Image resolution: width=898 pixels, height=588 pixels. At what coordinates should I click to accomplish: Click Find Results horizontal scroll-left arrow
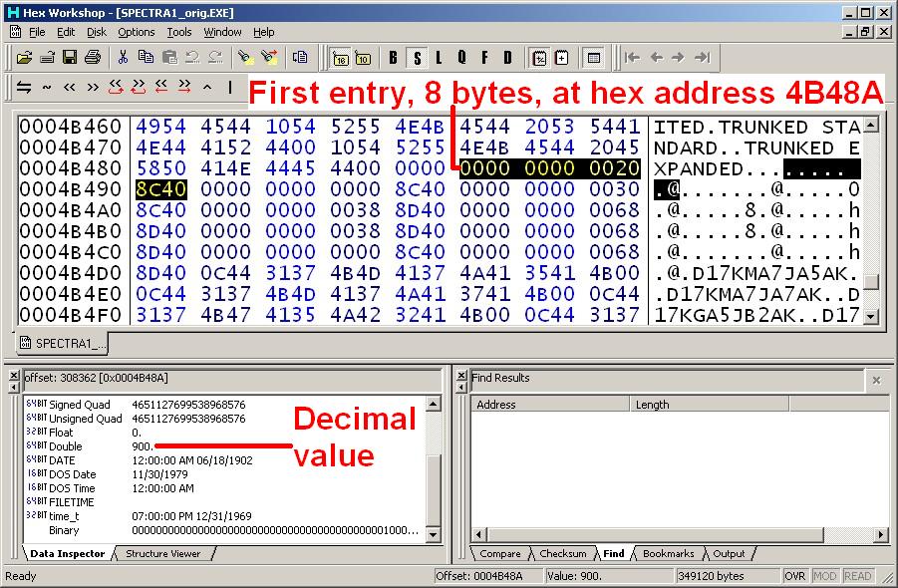479,535
